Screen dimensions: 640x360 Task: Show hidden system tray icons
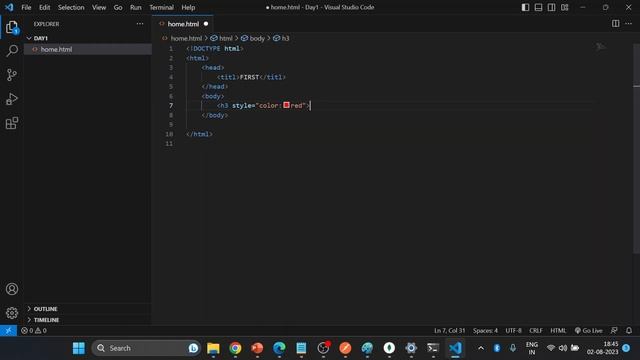[x=481, y=348]
